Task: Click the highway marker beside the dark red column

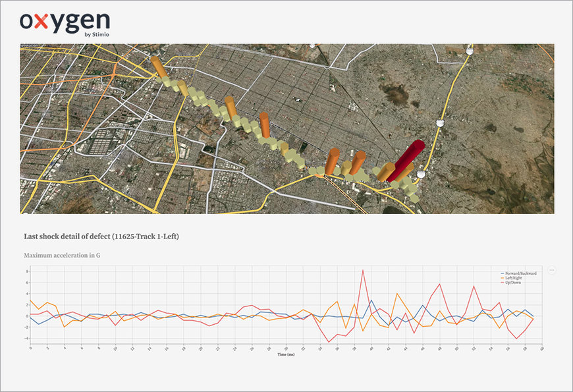Action: coord(421,174)
